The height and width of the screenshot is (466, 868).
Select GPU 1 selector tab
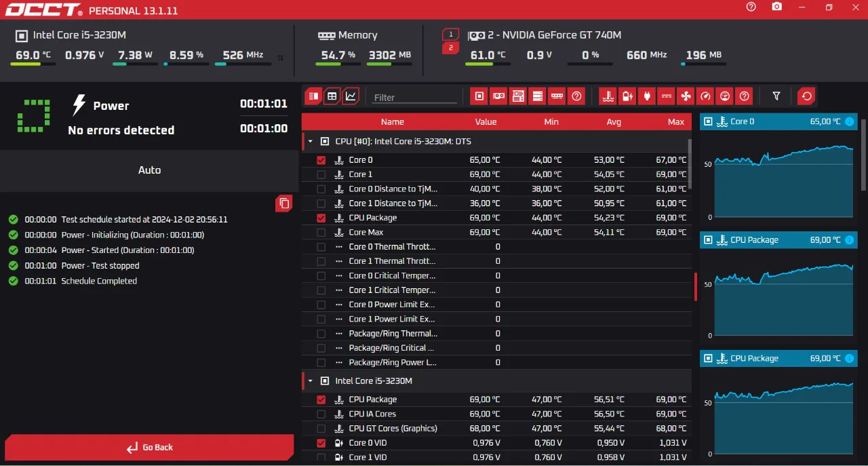click(451, 34)
